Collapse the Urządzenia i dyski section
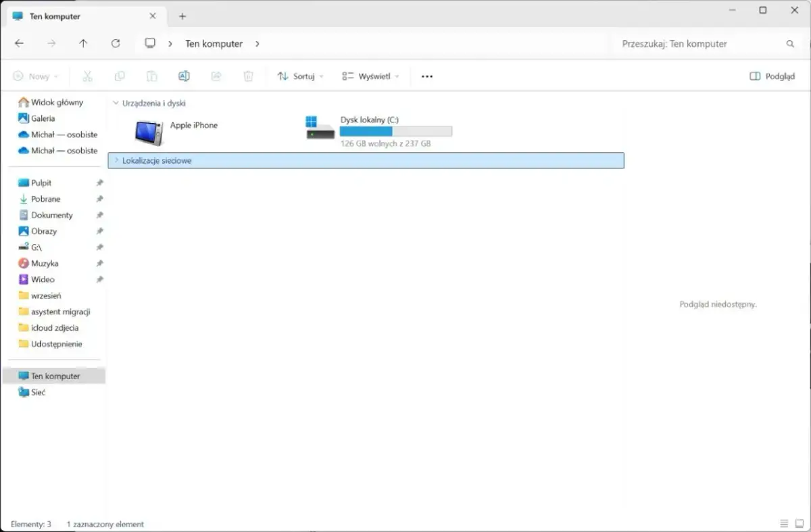811x532 pixels. (x=116, y=103)
